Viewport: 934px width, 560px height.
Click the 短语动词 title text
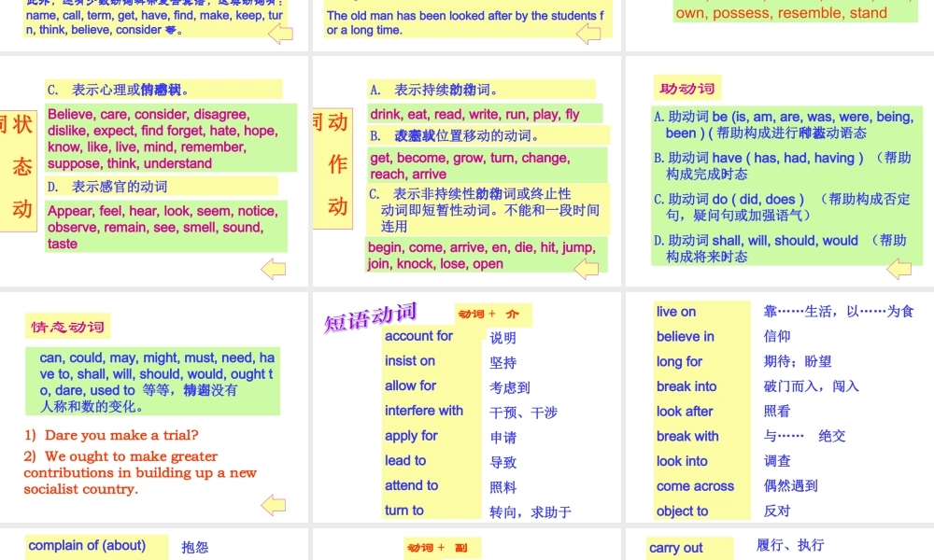click(x=370, y=317)
